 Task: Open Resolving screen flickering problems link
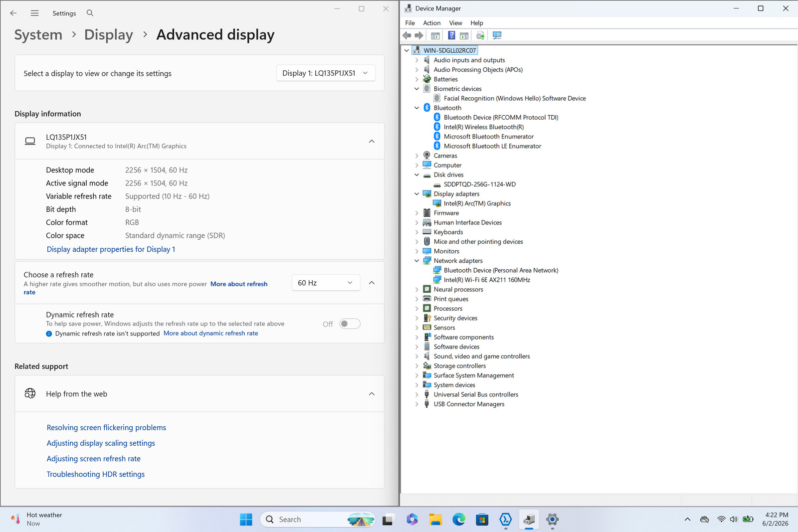(x=106, y=428)
